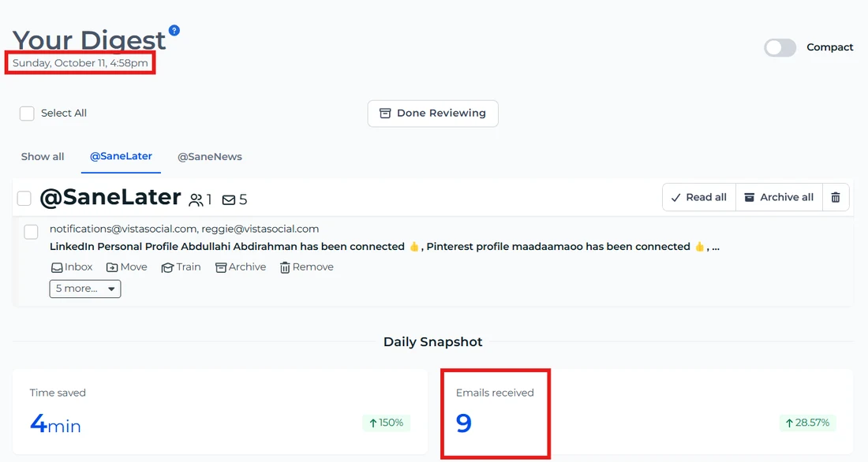This screenshot has height=462, width=868.
Task: Switch to the Show all tab
Action: point(43,157)
